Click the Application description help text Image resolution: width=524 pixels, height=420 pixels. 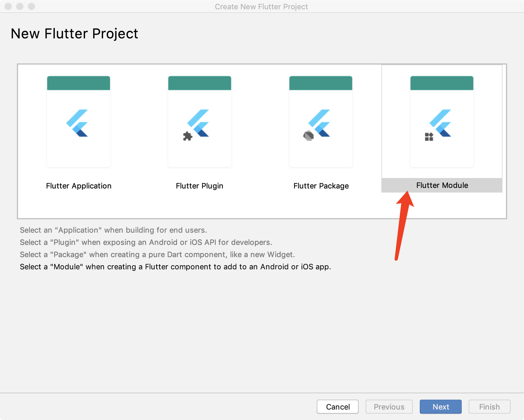[113, 230]
